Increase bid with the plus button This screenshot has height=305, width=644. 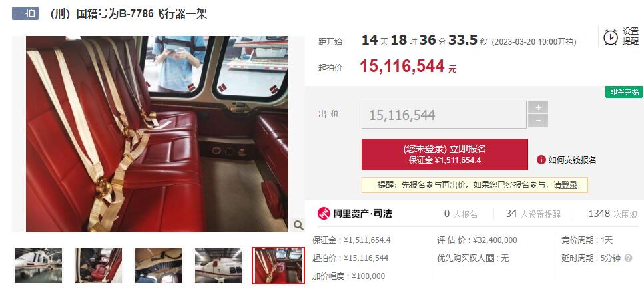538,108
